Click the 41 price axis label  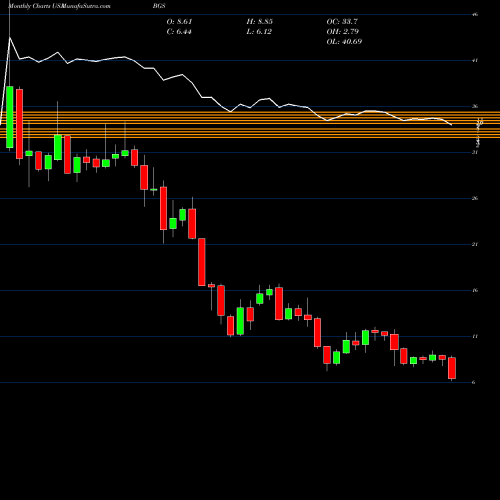(x=475, y=60)
